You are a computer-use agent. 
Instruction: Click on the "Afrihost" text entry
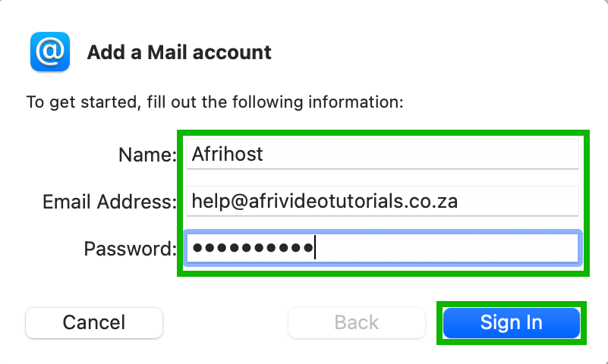(228, 155)
